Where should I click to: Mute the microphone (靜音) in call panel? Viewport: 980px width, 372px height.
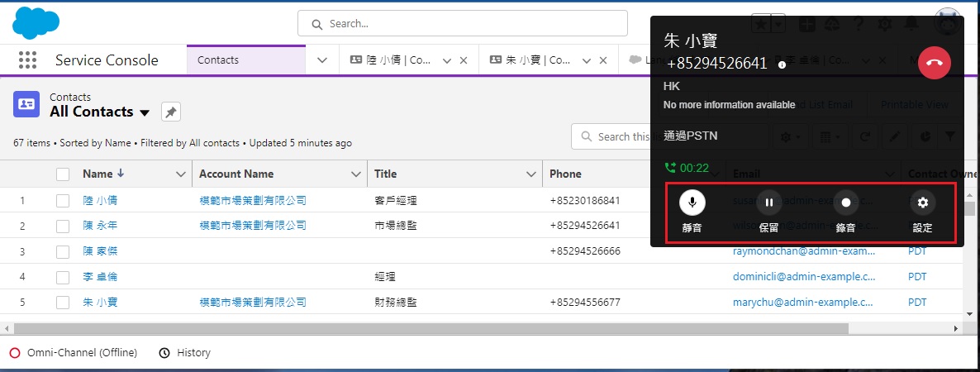pyautogui.click(x=692, y=202)
